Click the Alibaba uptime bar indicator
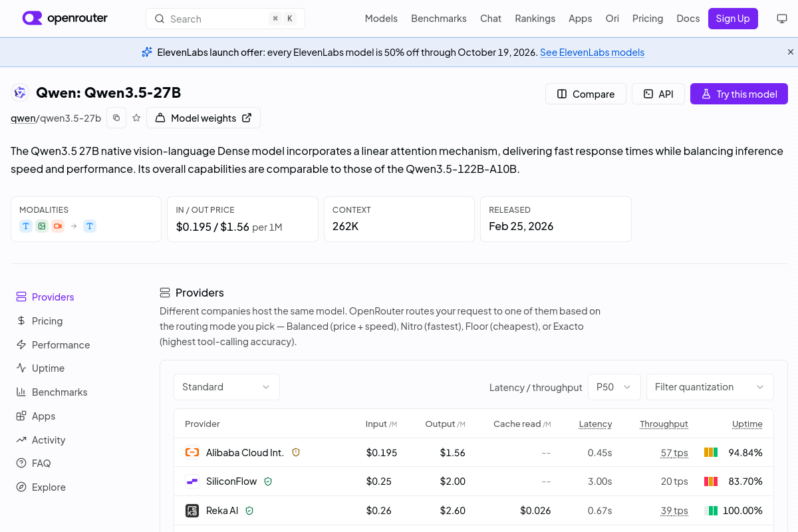The height and width of the screenshot is (532, 798). click(711, 452)
